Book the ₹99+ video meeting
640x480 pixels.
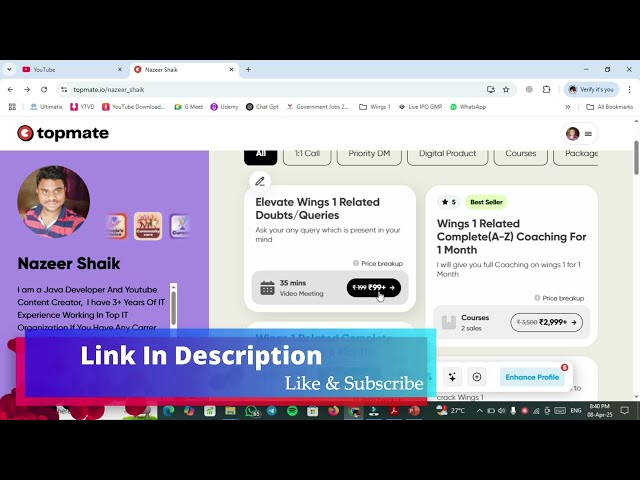[373, 288]
